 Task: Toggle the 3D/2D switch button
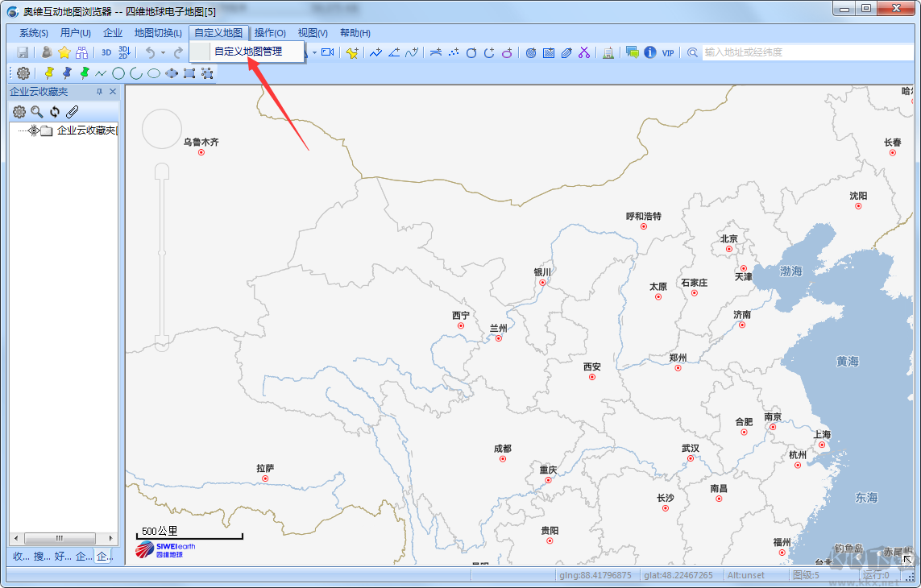[x=124, y=52]
